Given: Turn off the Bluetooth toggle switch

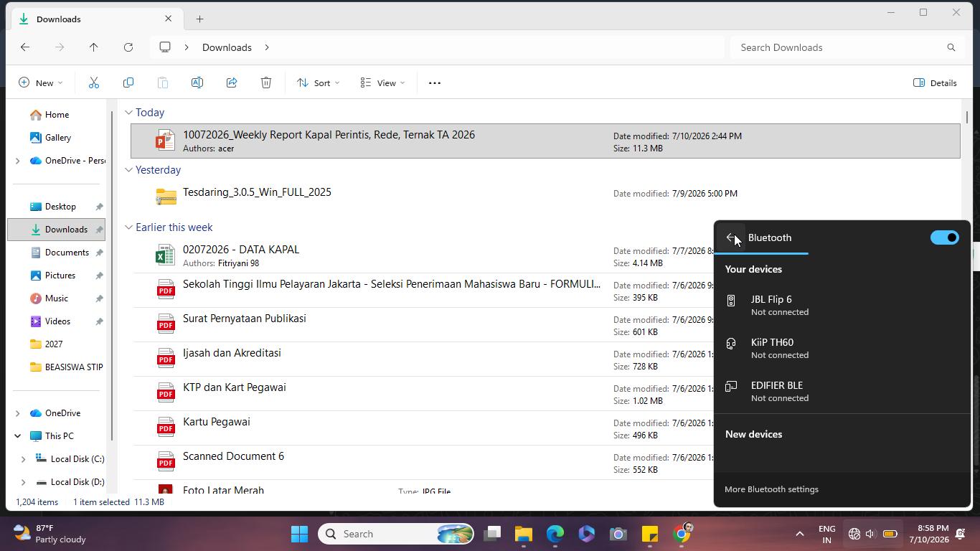Looking at the screenshot, I should pos(944,237).
